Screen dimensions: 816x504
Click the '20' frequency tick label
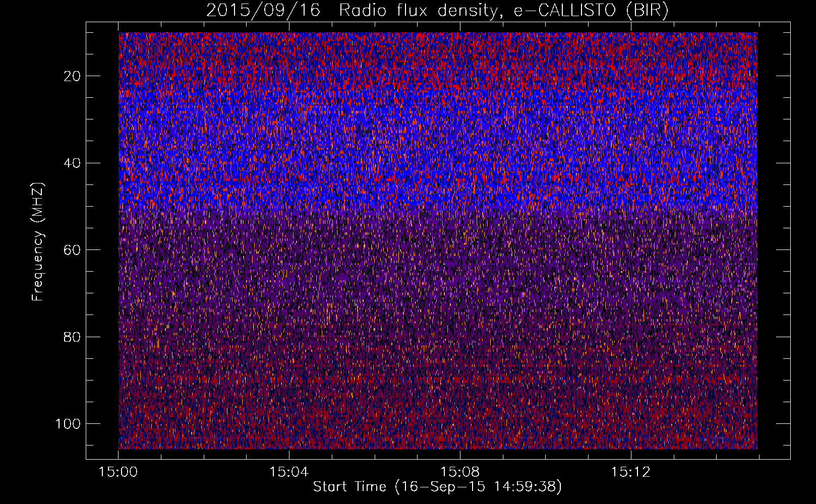pyautogui.click(x=73, y=76)
